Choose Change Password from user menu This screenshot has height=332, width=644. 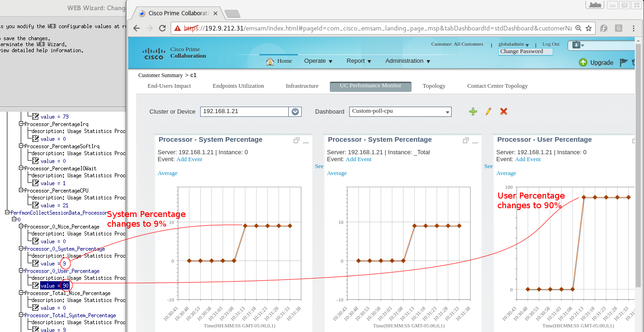[525, 51]
